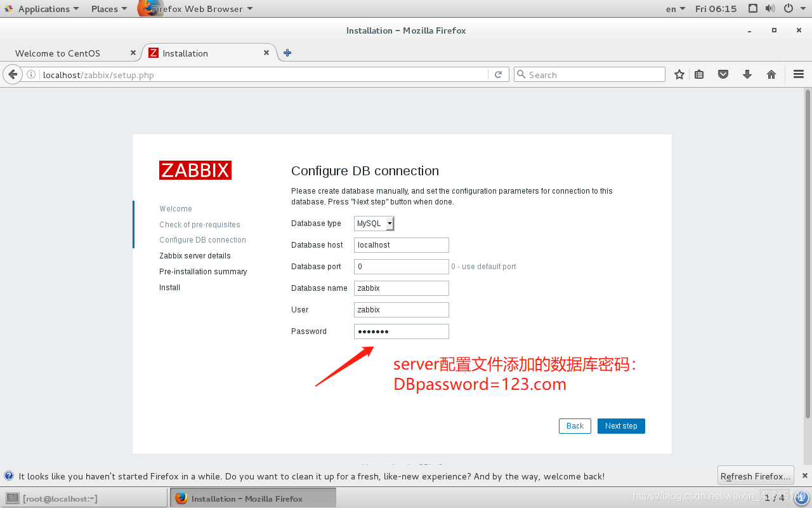Screen dimensions: 812x508
Task: Reload the page with the refresh icon
Action: click(499, 75)
